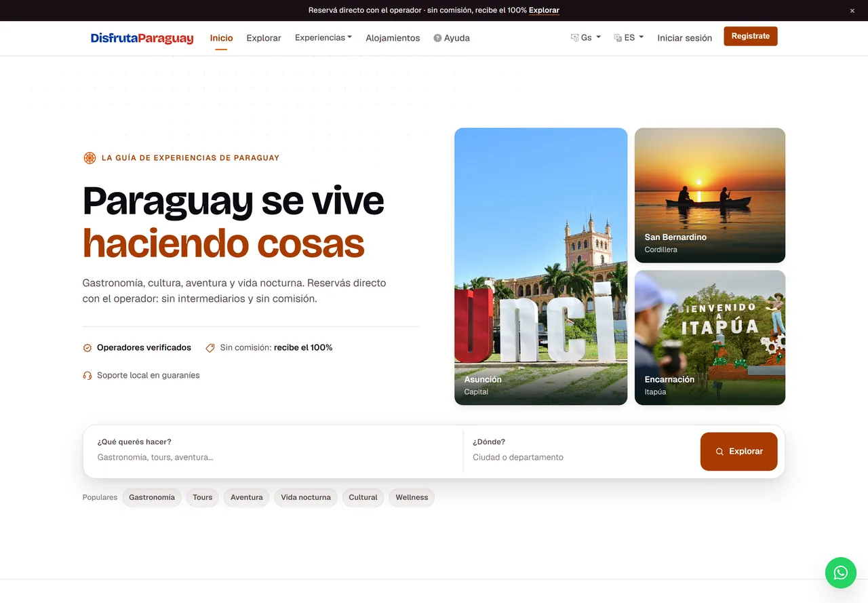
Task: Click the price tag no-commission icon
Action: pyautogui.click(x=210, y=348)
